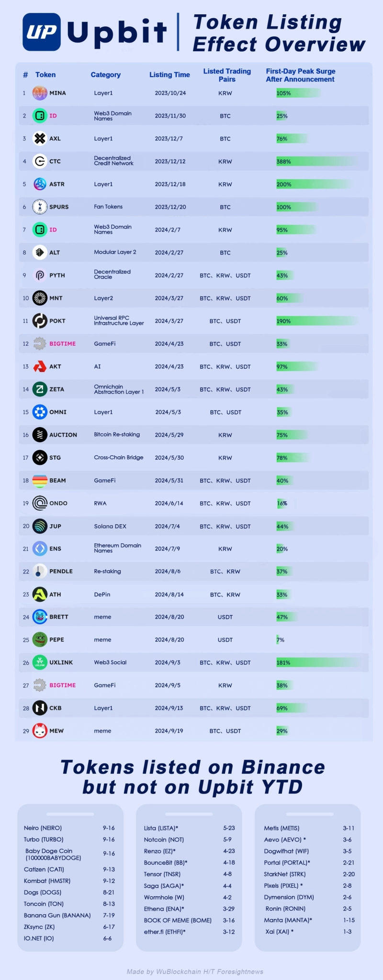Click the MINA token icon
Image resolution: width=383 pixels, height=980 pixels.
pos(40,93)
